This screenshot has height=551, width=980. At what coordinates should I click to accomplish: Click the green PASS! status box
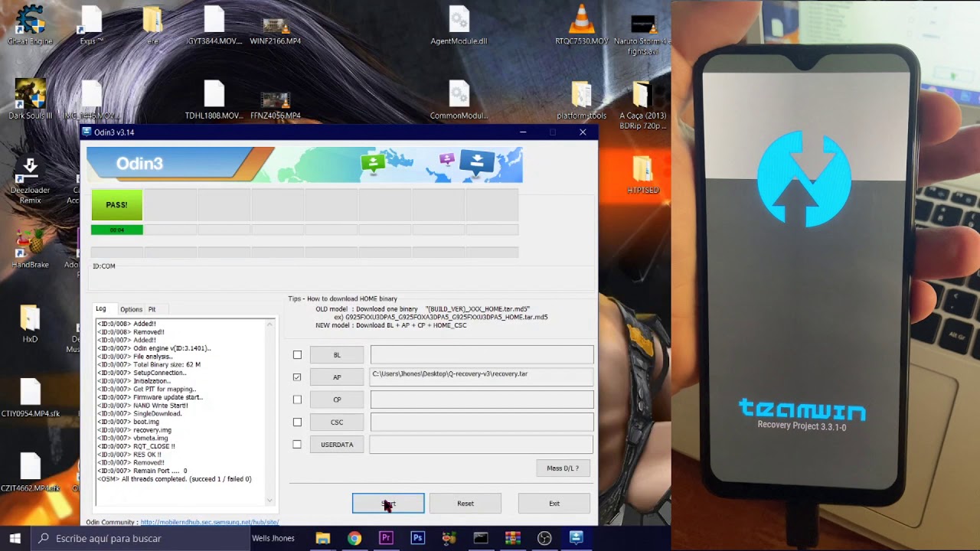coord(116,205)
